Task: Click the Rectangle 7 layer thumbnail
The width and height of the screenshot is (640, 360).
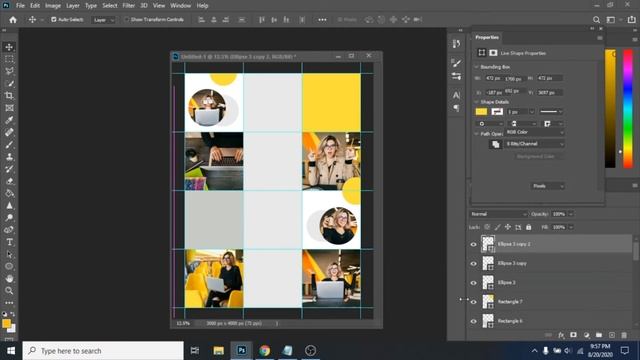Action: 488,302
